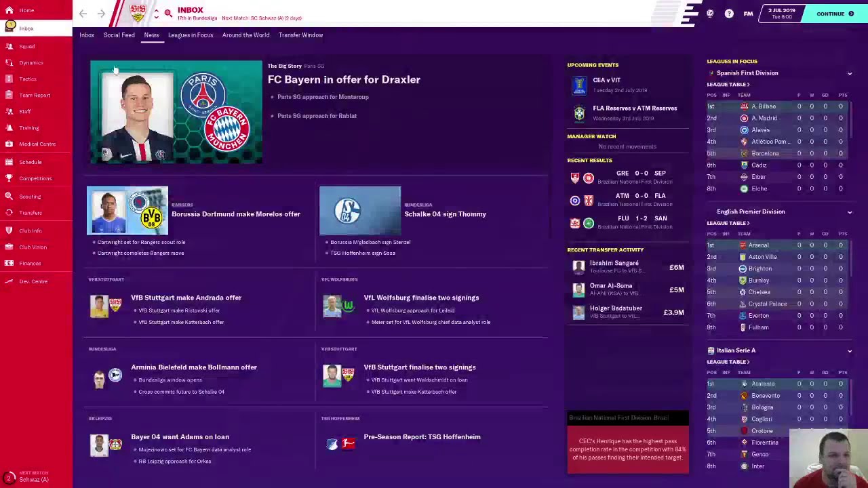The image size is (868, 488).
Task: Open Schalke 04 sign Thommy story
Action: (445, 214)
